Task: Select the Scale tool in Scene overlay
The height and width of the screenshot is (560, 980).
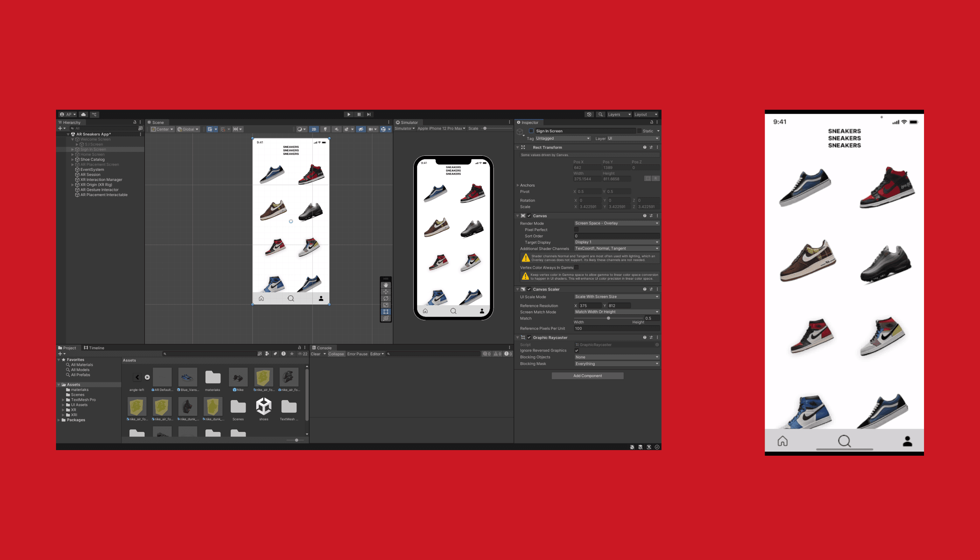Action: [386, 305]
